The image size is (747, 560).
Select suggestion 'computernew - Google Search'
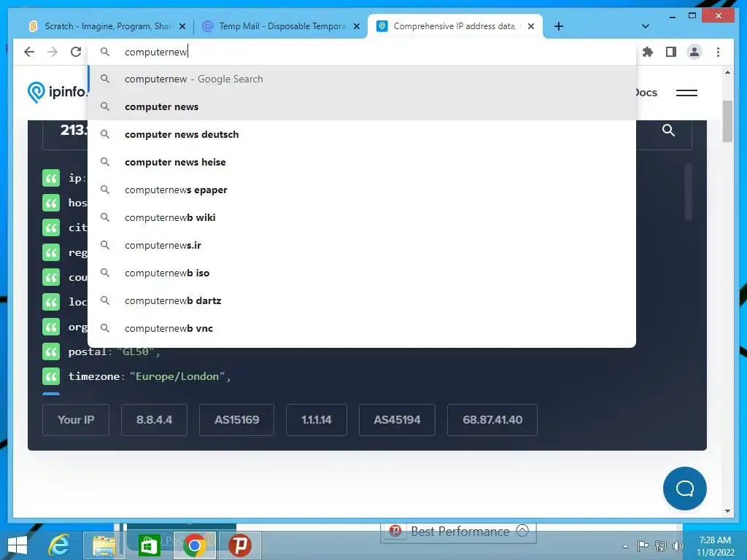pyautogui.click(x=362, y=79)
